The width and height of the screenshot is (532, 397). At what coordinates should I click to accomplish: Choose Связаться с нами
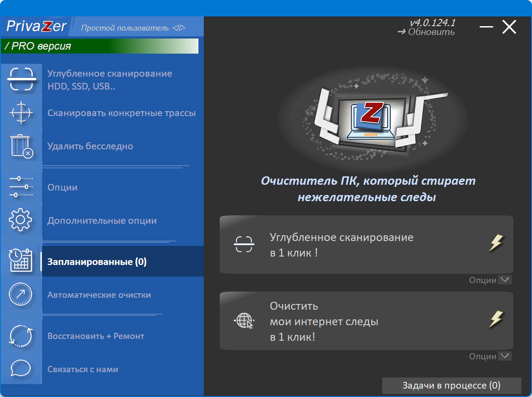pyautogui.click(x=83, y=369)
